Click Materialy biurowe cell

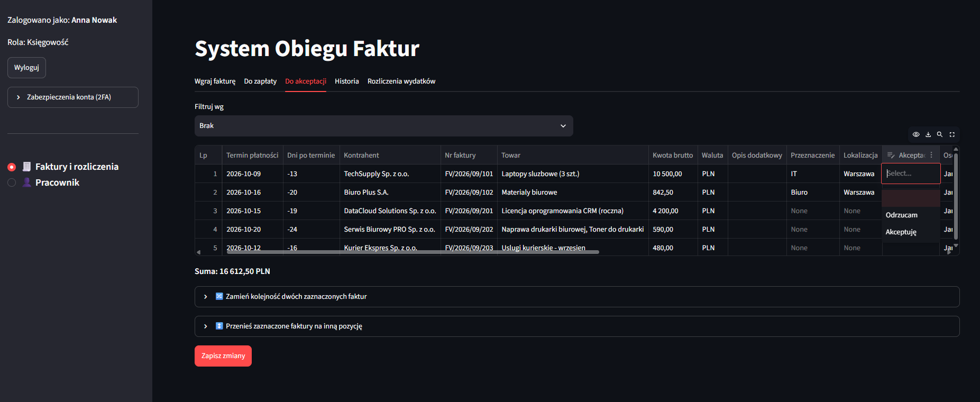pos(573,193)
